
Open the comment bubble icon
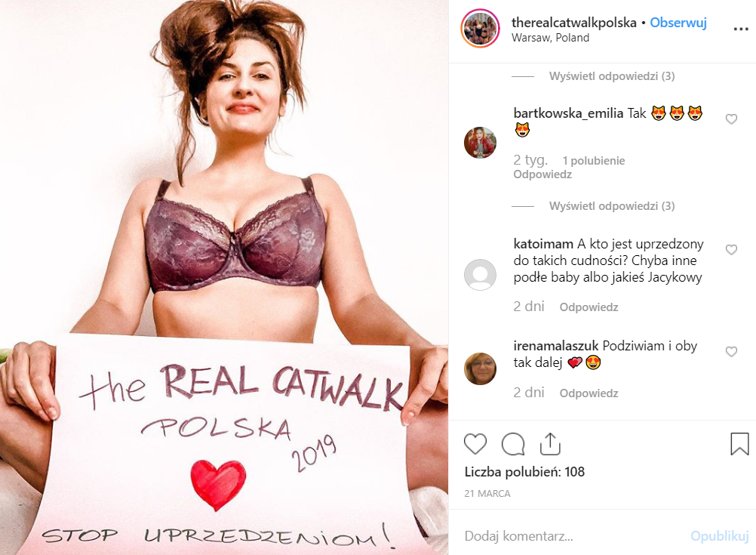point(513,444)
